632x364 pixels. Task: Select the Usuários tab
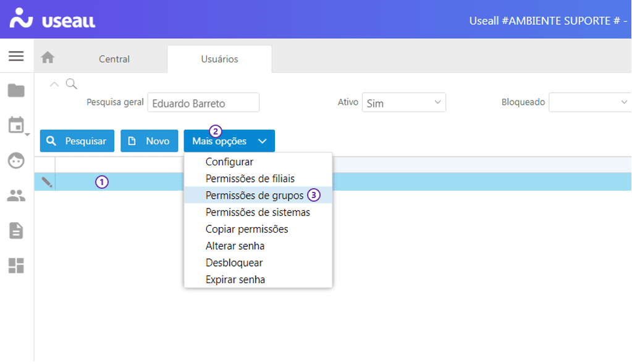click(x=220, y=59)
